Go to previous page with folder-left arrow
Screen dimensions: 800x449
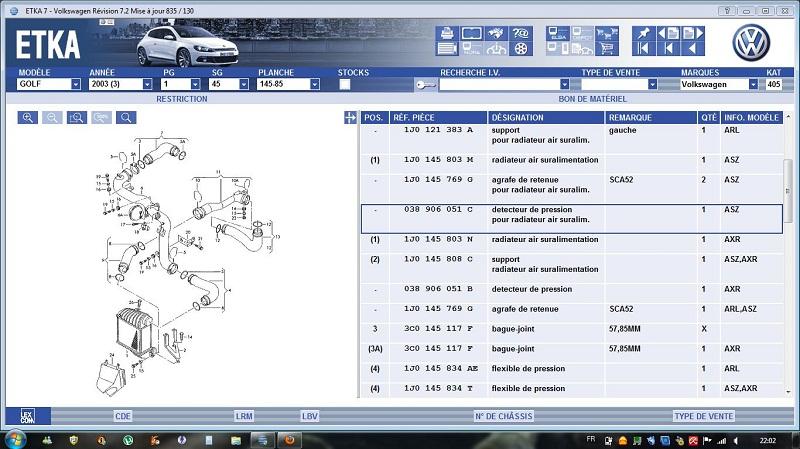click(668, 33)
